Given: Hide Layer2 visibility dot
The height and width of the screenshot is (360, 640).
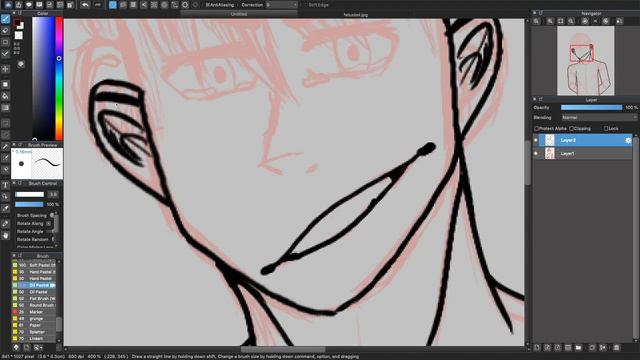Looking at the screenshot, I should coord(536,140).
